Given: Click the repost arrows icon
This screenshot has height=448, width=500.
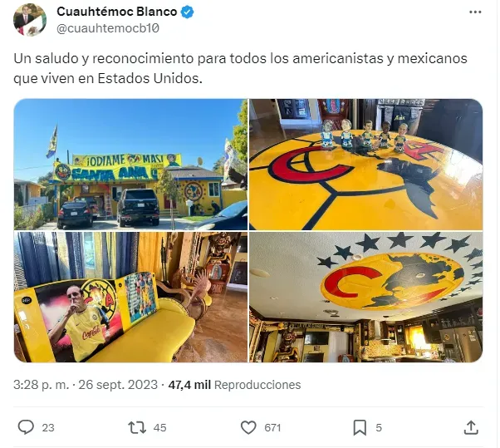Looking at the screenshot, I should (137, 427).
